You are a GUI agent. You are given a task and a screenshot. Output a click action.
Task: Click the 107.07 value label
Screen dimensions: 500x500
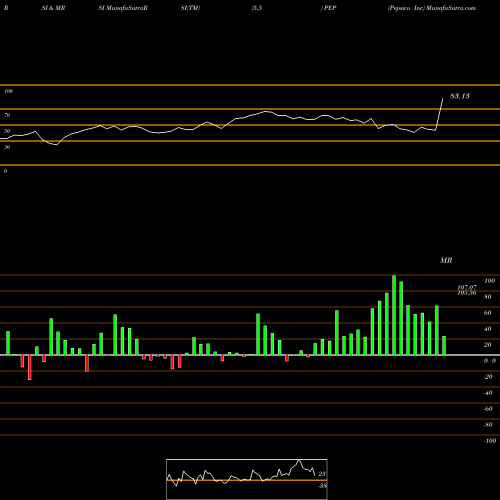(467, 287)
